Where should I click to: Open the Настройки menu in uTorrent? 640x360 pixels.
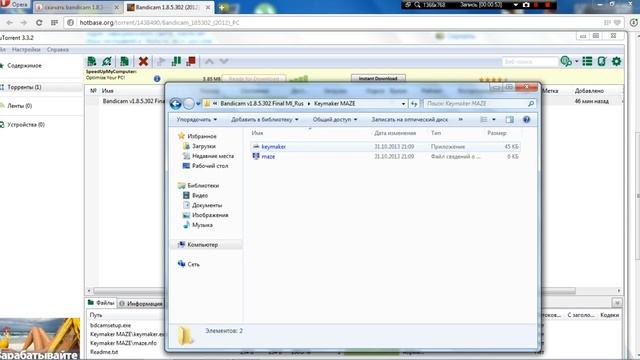coord(26,50)
